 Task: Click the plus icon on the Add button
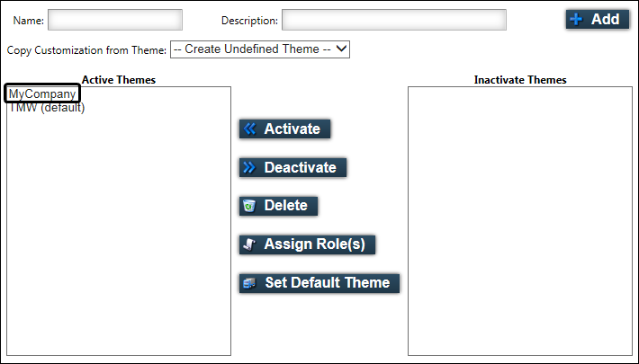click(x=577, y=19)
